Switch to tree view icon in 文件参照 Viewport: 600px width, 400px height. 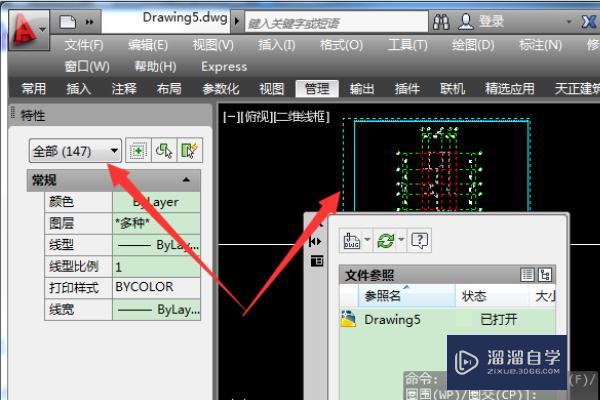click(545, 274)
